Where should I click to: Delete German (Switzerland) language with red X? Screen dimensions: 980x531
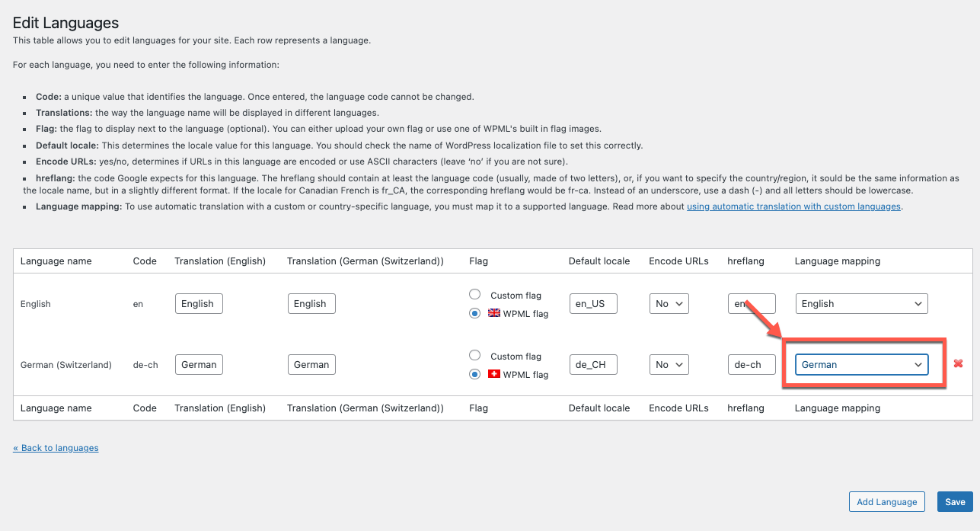(958, 364)
